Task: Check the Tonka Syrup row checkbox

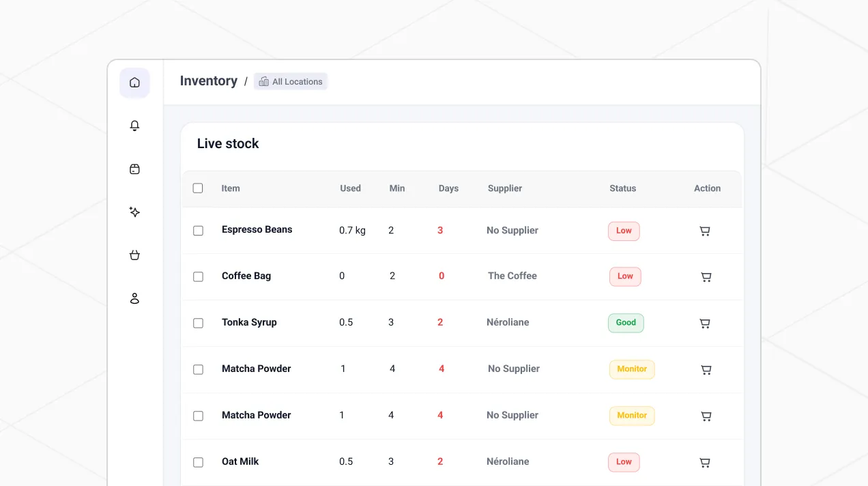Action: 198,323
